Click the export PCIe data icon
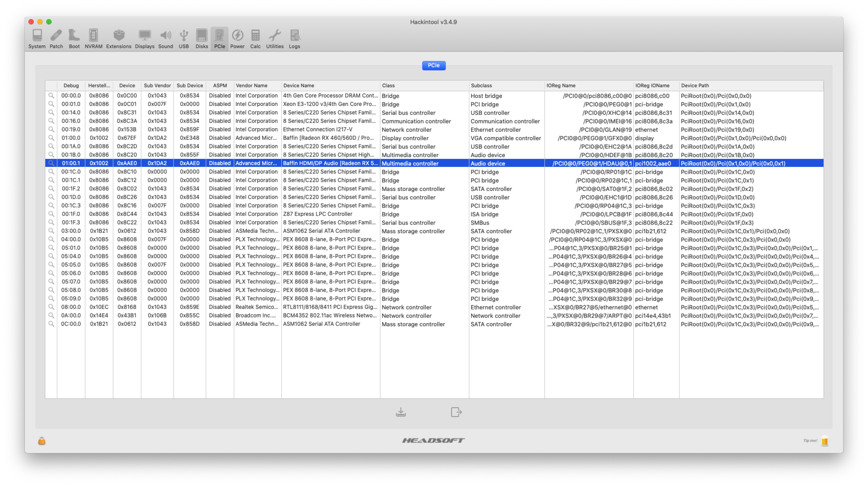868x486 pixels. click(456, 412)
